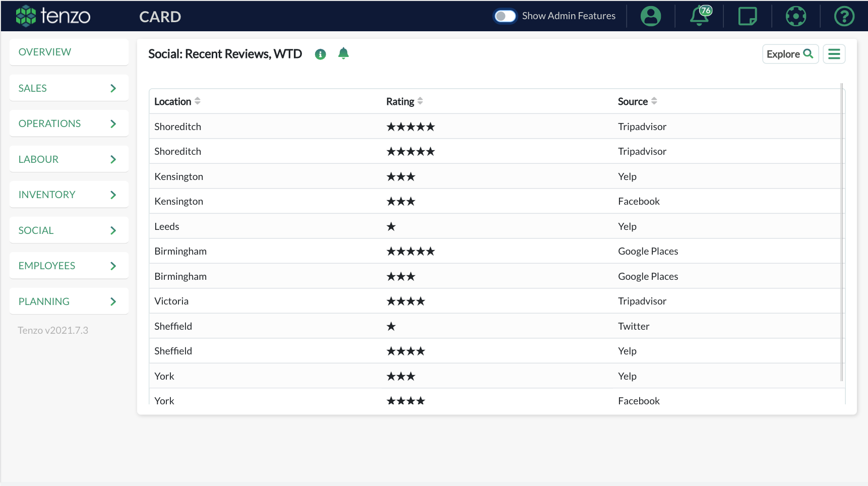Viewport: 868px width, 486px height.
Task: Click Victoria location cell
Action: click(171, 301)
